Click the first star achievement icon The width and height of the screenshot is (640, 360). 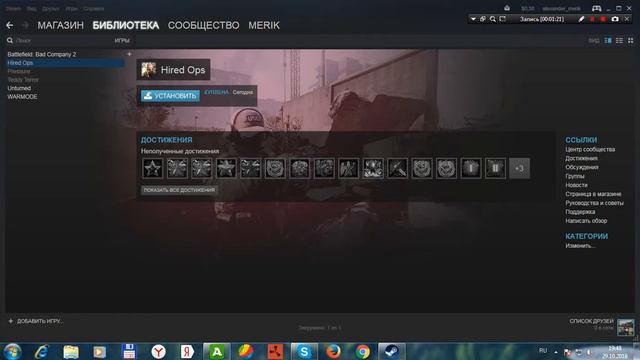pos(153,168)
